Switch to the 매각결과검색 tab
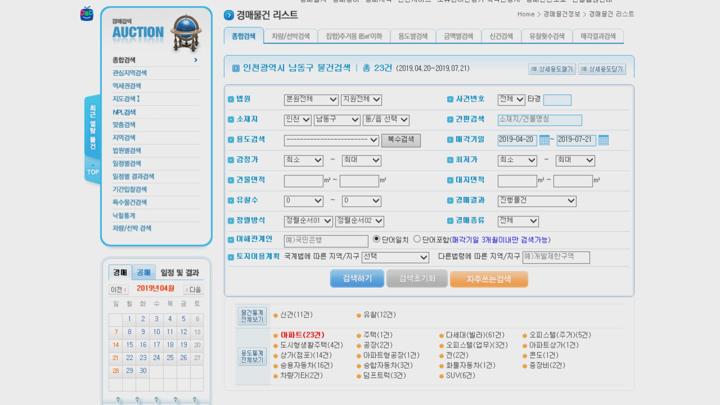The height and width of the screenshot is (405, 720). 598,36
